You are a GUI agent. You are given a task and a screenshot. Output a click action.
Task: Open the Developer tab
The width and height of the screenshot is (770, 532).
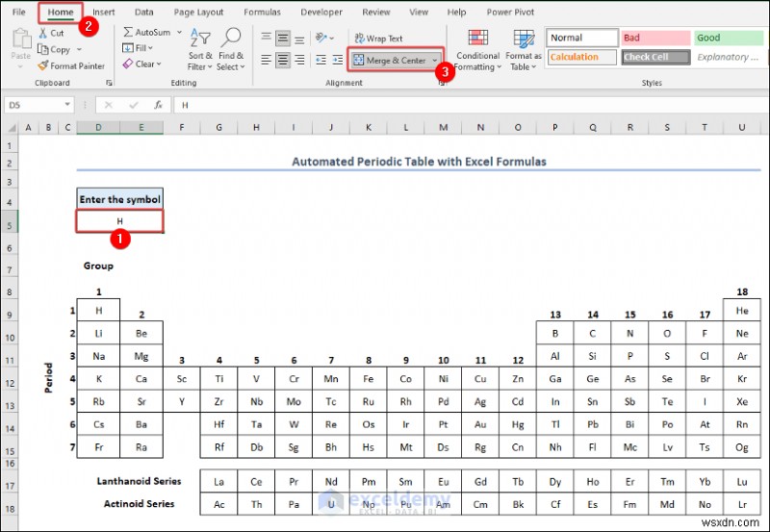pyautogui.click(x=321, y=13)
